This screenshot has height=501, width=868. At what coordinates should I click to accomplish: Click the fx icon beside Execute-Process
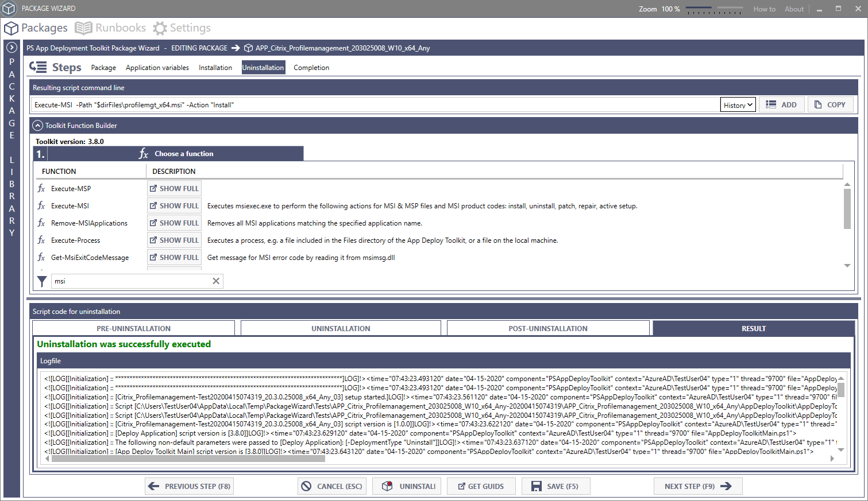[41, 240]
